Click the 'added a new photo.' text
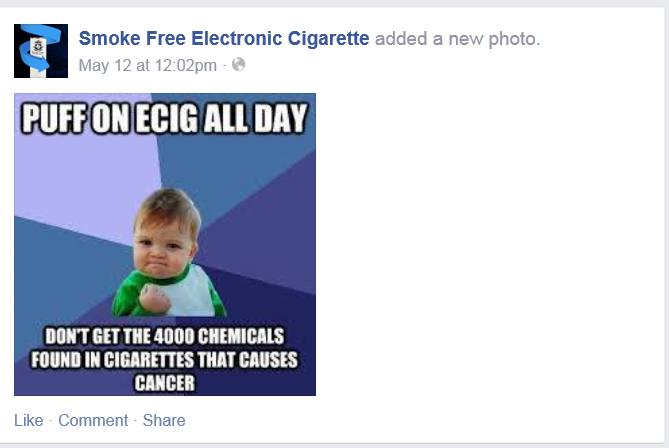Screen dimensions: 669x448 [x=457, y=39]
